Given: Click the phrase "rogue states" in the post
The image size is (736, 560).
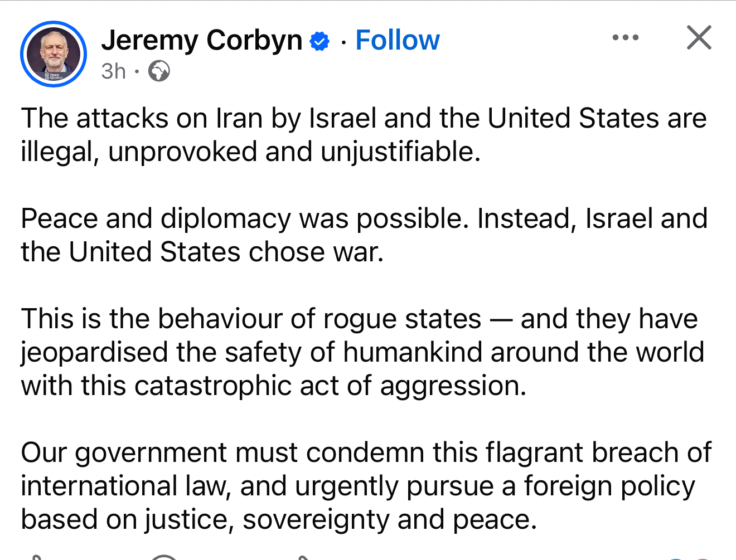Looking at the screenshot, I should [x=402, y=319].
